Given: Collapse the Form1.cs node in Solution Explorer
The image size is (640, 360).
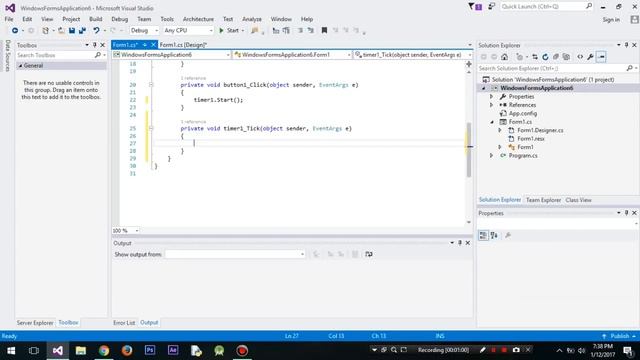Looking at the screenshot, I should (491, 122).
